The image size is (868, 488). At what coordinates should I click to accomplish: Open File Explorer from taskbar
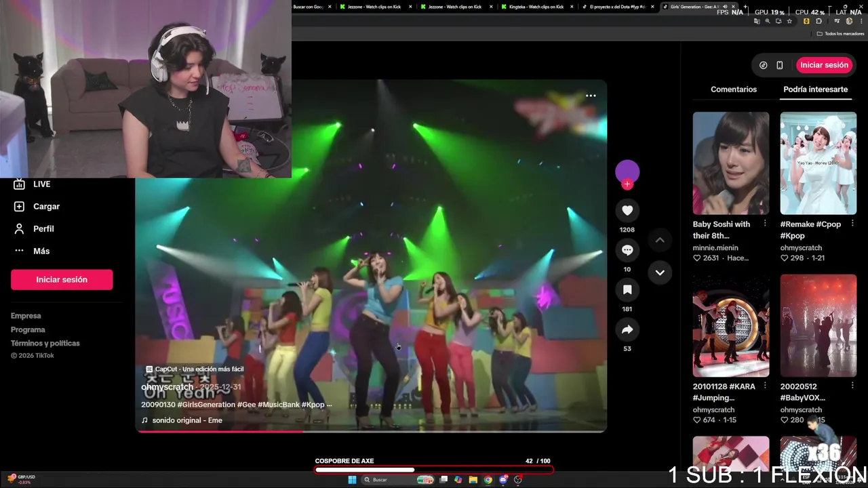(x=473, y=480)
